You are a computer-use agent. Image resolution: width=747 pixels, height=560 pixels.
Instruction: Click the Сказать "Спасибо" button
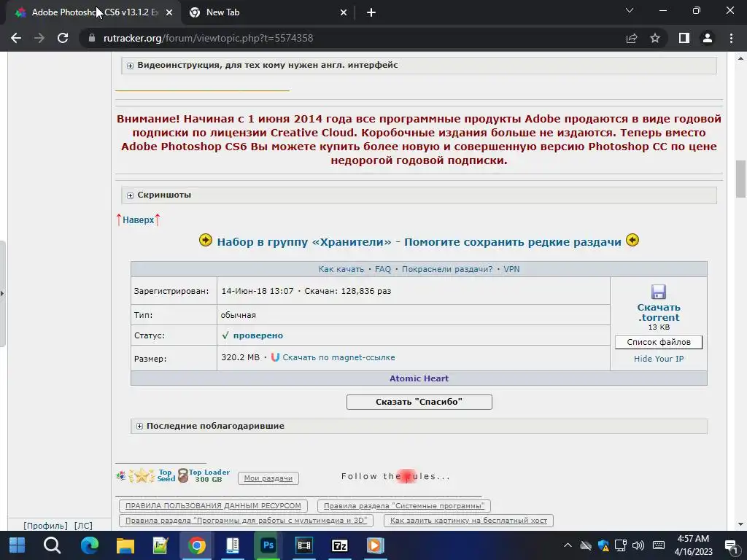tap(419, 402)
